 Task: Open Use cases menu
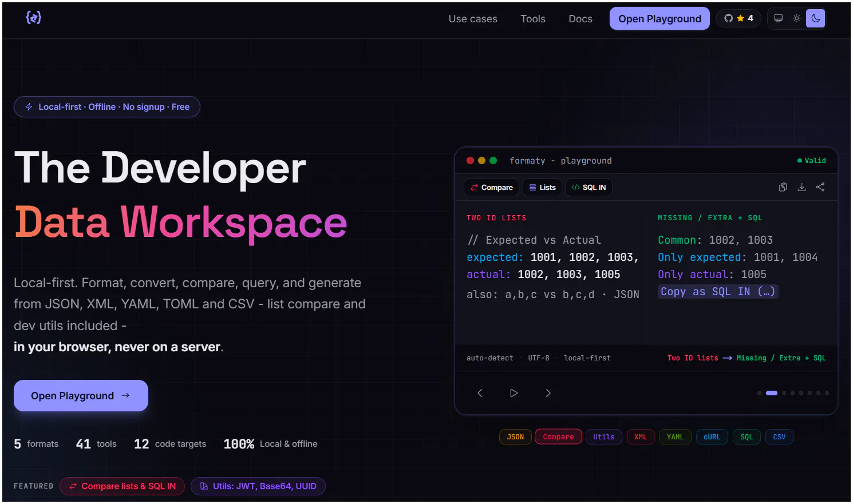click(473, 19)
